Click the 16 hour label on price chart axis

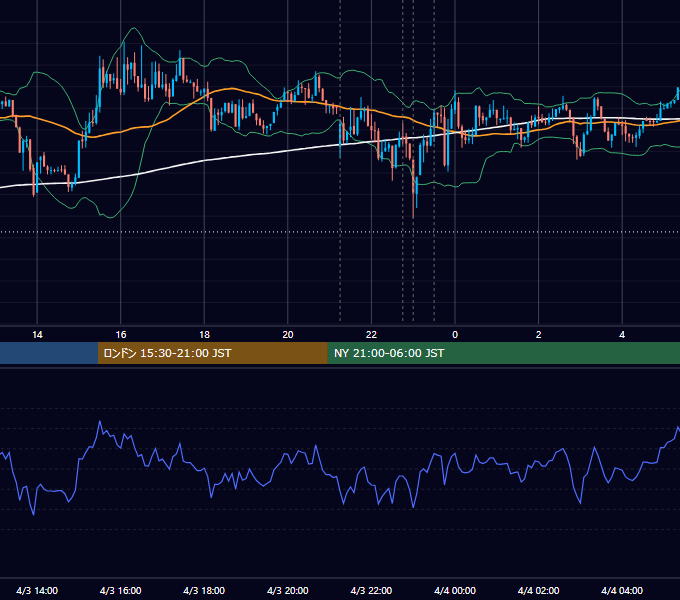click(121, 335)
